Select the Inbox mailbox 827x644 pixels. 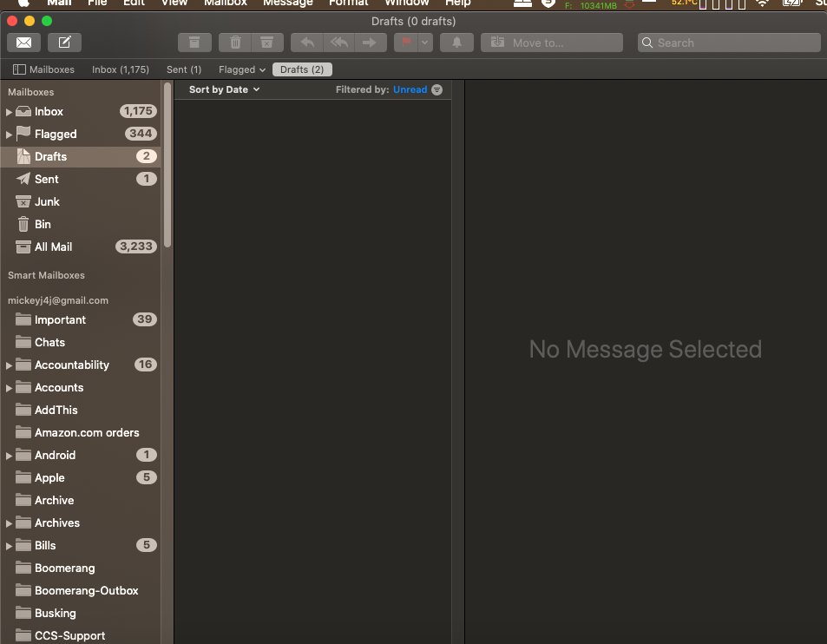81,111
